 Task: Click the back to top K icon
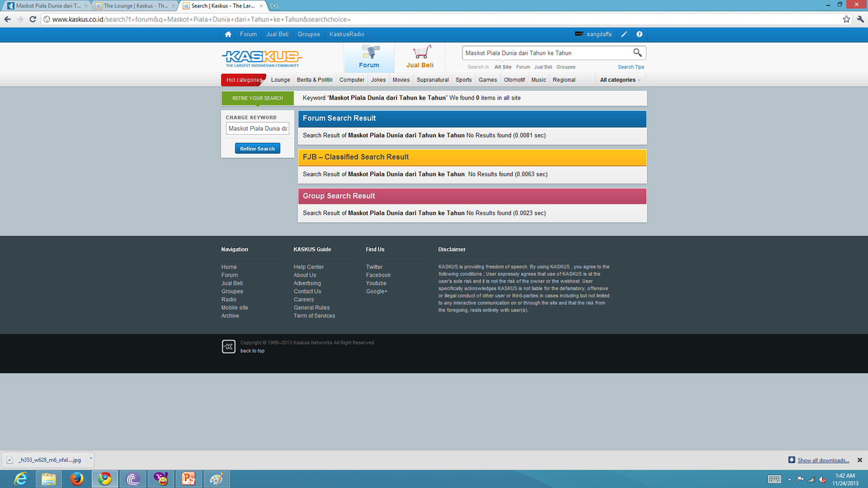tap(229, 346)
